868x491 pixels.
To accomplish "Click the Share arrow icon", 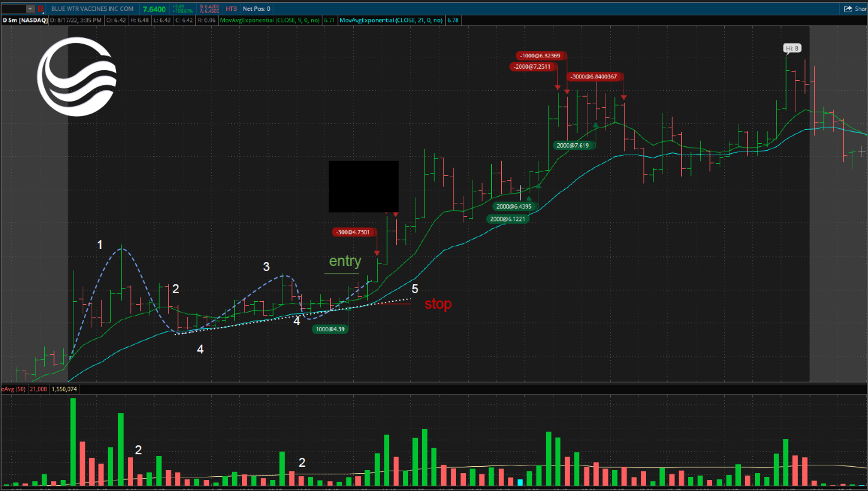I will (x=848, y=9).
